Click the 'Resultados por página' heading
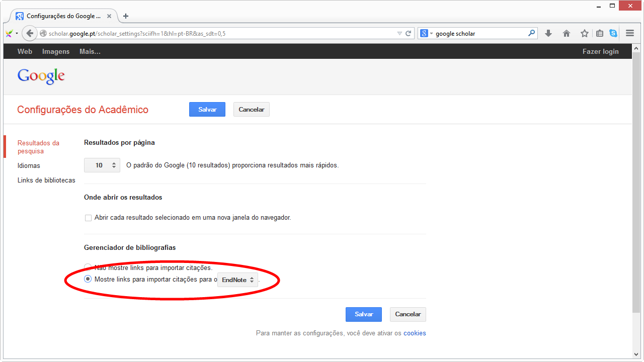The height and width of the screenshot is (362, 644). [x=119, y=142]
